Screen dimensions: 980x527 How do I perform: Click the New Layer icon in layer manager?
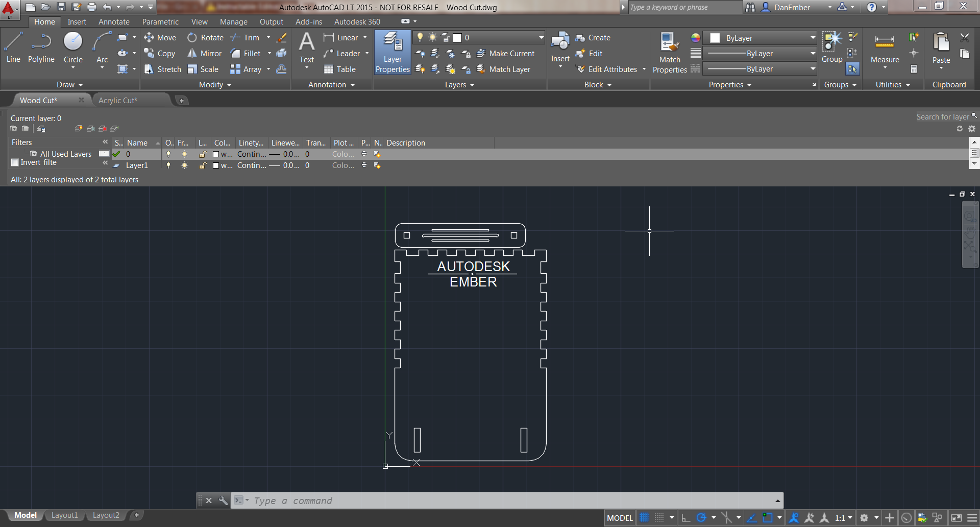tap(78, 129)
